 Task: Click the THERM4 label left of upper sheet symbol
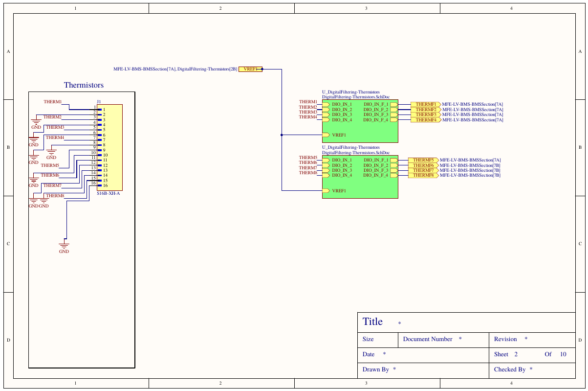[x=308, y=117]
